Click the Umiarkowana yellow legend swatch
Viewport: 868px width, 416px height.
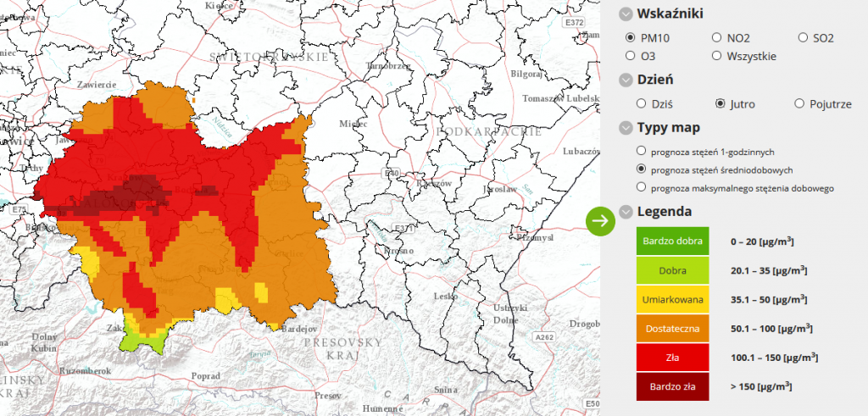(672, 300)
